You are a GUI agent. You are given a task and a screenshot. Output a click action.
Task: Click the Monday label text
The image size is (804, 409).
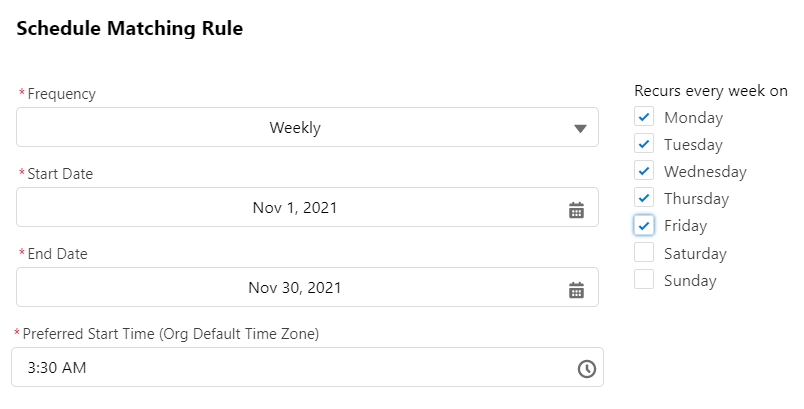point(693,118)
